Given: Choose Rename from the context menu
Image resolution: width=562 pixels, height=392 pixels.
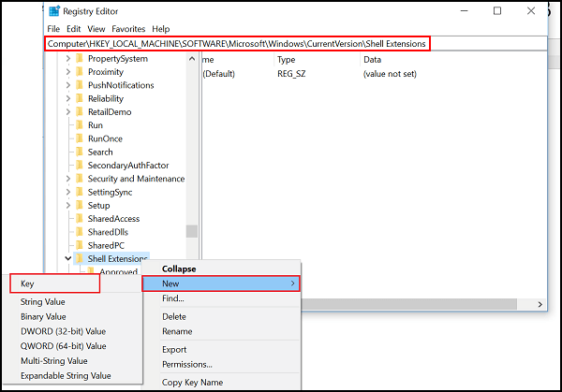Looking at the screenshot, I should coord(221,331).
